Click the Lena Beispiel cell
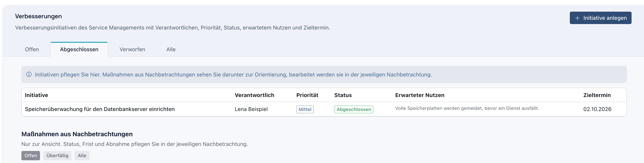Viewport: 644px width, 163px height. tap(251, 109)
